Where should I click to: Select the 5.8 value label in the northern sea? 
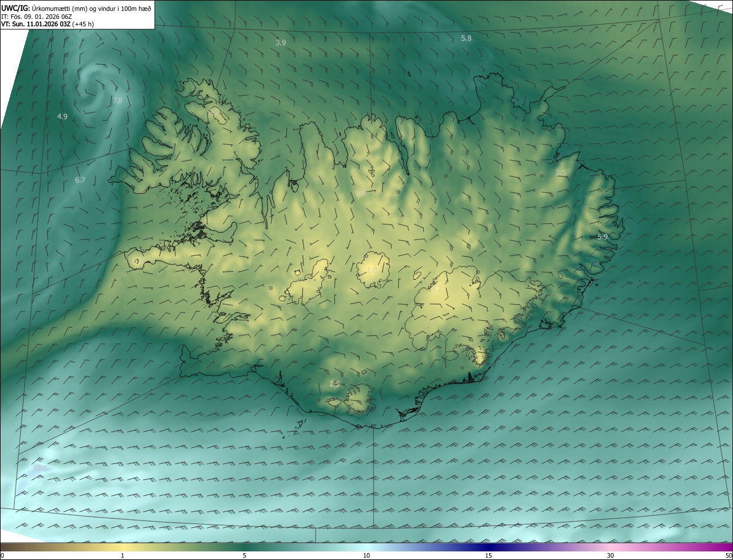point(466,38)
